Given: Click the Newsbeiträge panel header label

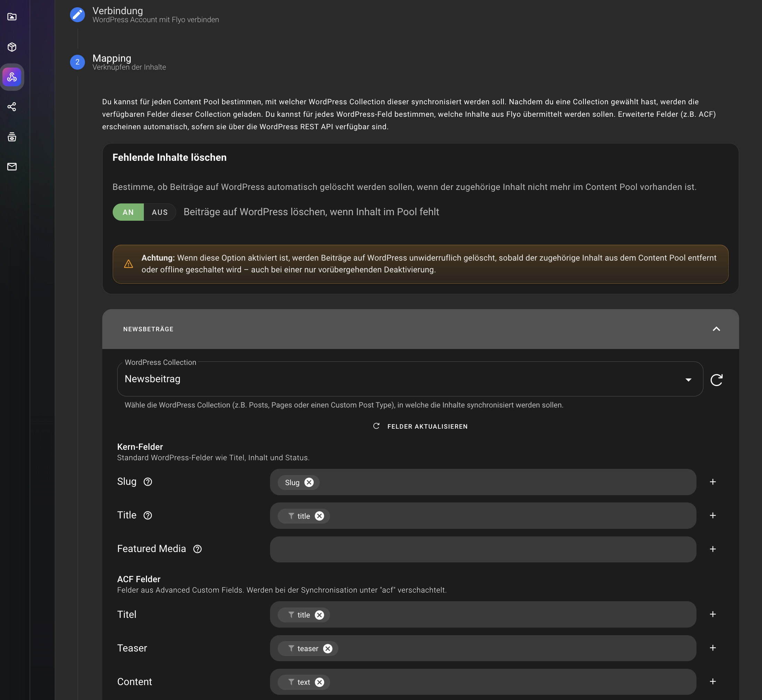Looking at the screenshot, I should [148, 329].
